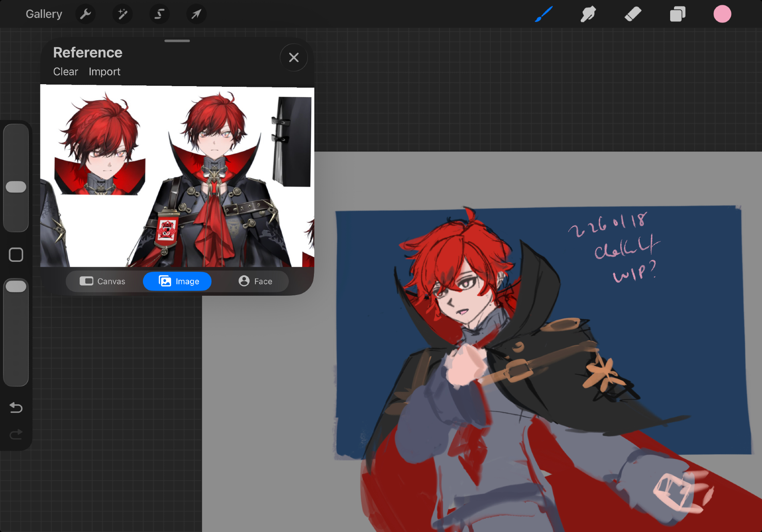Image resolution: width=762 pixels, height=532 pixels.
Task: Select the Paint brush tool
Action: click(x=544, y=14)
